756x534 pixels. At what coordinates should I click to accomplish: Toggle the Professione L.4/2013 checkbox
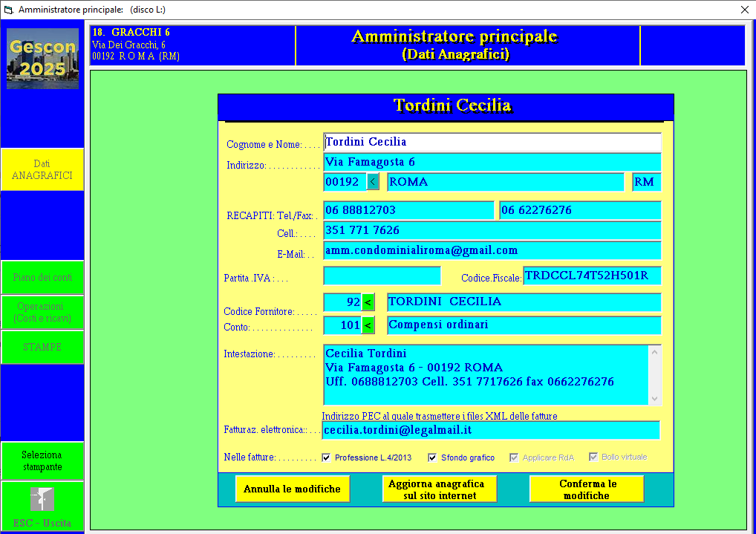(x=327, y=458)
